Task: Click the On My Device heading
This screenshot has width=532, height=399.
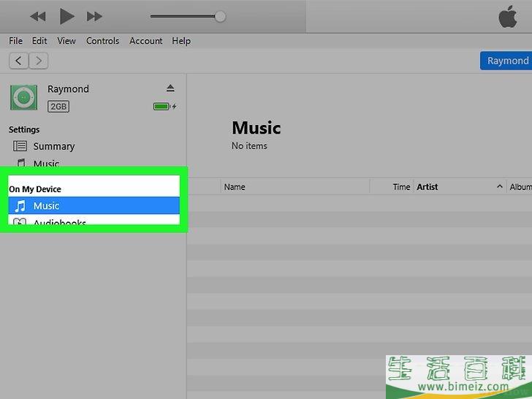Action: pos(35,189)
